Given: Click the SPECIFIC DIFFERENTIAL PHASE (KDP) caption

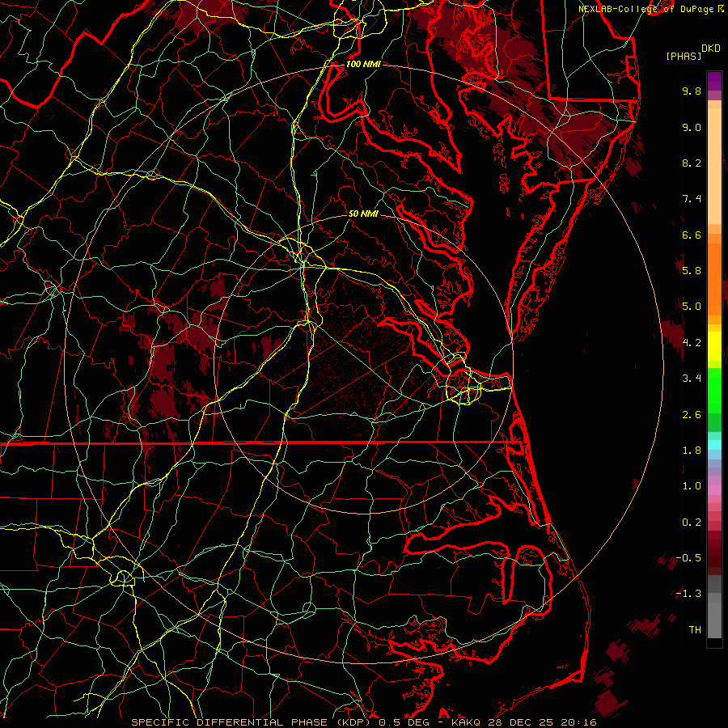Looking at the screenshot, I should pos(252,722).
